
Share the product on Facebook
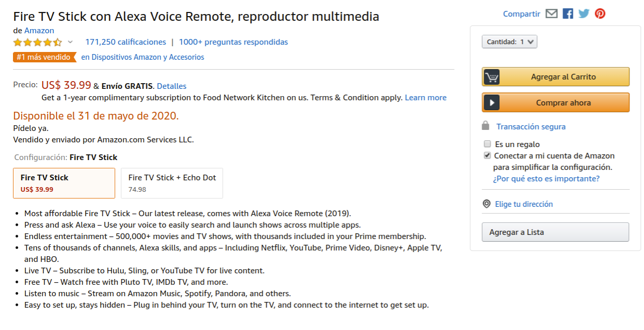click(x=568, y=14)
